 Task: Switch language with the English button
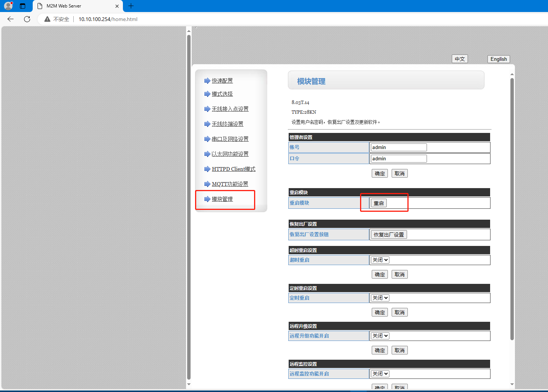[498, 59]
